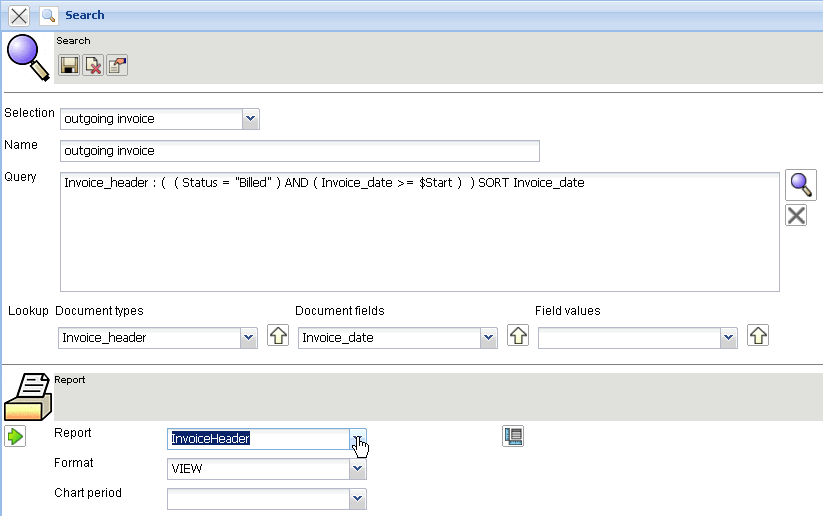Insert field value using its up arrow
This screenshot has height=516, width=823.
(x=758, y=337)
